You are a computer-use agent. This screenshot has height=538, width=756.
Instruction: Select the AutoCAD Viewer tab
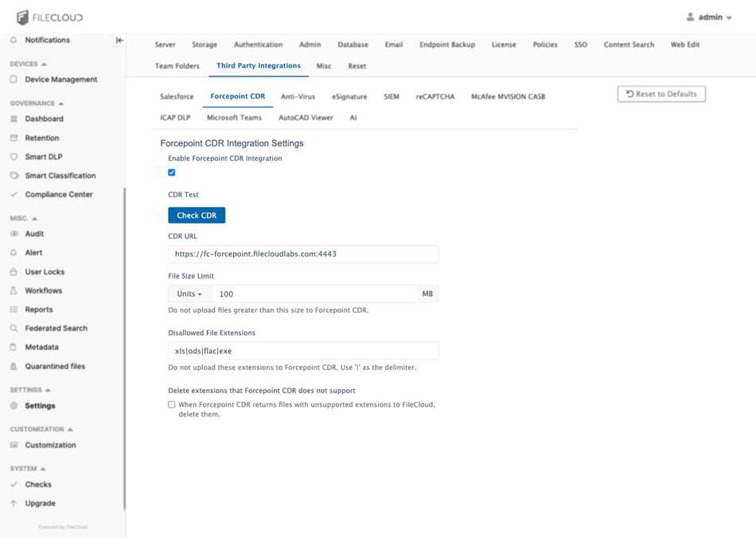coord(306,118)
